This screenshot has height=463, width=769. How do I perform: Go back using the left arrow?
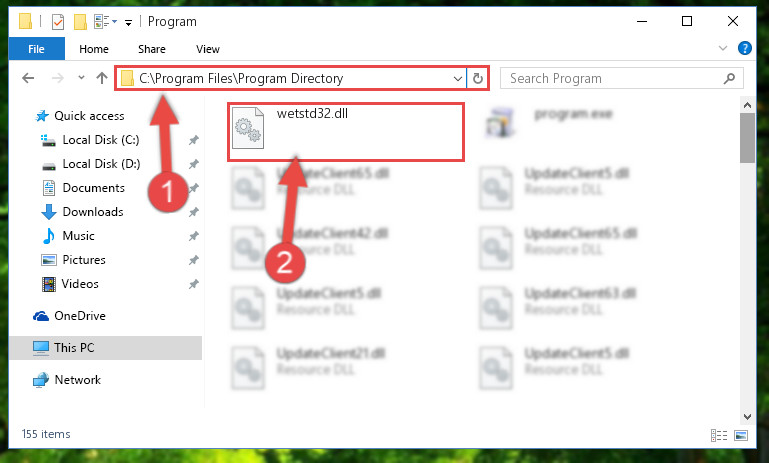[x=28, y=78]
